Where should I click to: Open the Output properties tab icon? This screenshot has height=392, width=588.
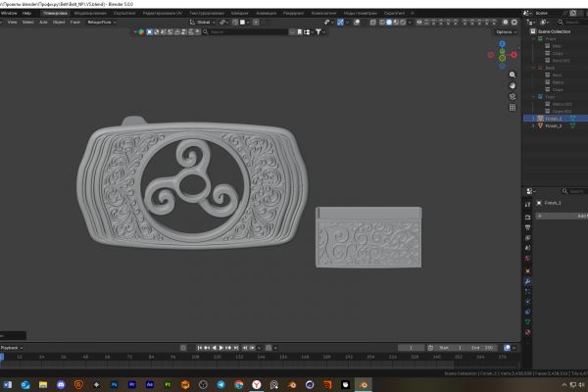point(527,227)
